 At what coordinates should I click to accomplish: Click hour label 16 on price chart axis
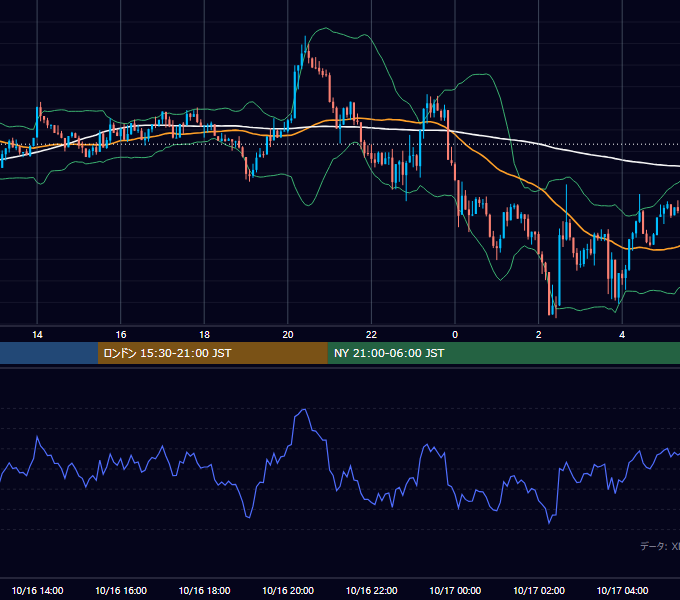pyautogui.click(x=121, y=335)
